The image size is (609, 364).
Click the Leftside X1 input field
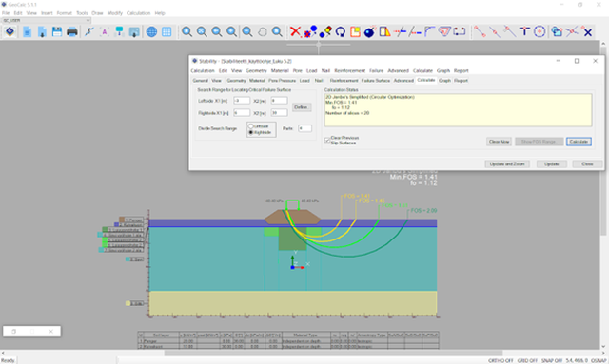point(241,101)
